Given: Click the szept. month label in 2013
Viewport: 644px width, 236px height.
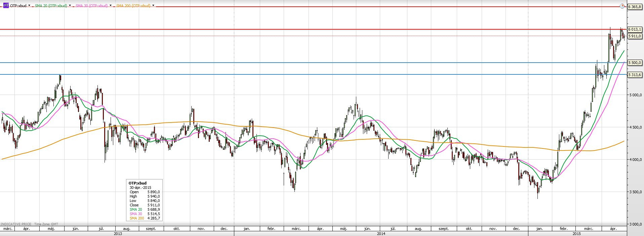Looking at the screenshot, I should pos(151,229).
